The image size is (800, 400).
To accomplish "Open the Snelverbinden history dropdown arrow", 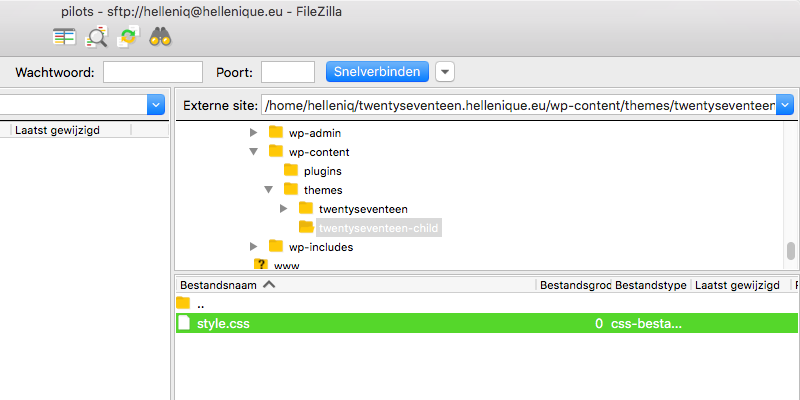I will pyautogui.click(x=445, y=72).
